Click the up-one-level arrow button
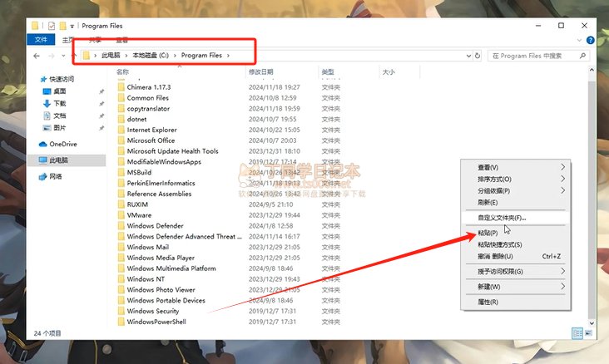 point(75,56)
